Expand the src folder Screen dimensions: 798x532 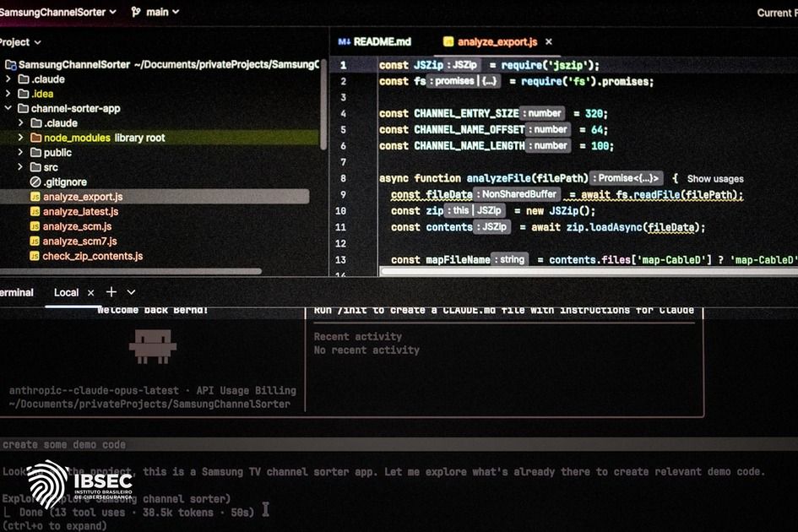pyautogui.click(x=20, y=167)
